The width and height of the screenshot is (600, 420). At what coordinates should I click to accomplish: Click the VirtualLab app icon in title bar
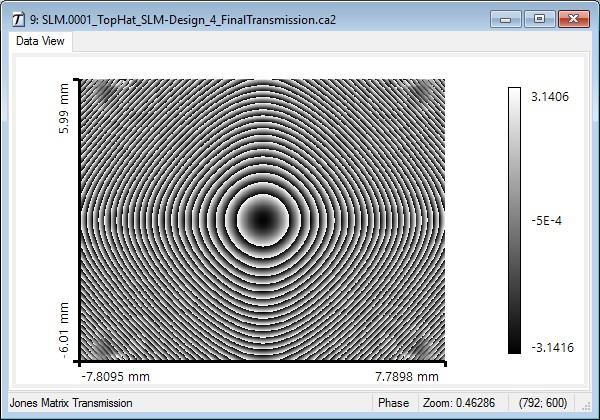pyautogui.click(x=17, y=18)
